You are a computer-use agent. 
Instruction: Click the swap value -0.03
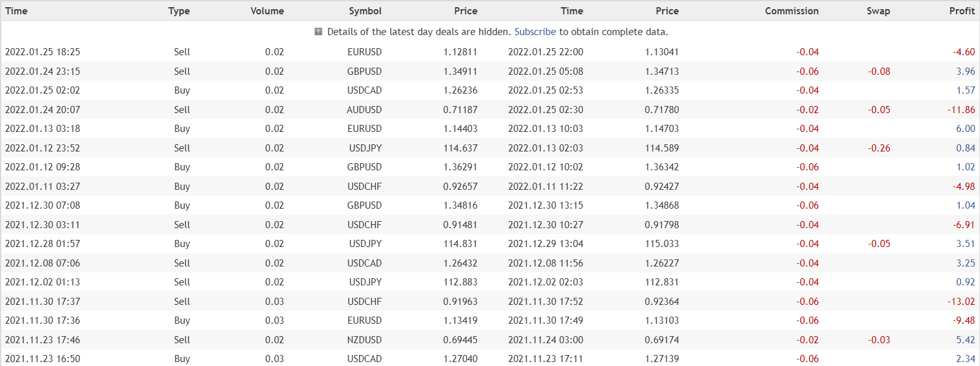click(879, 340)
